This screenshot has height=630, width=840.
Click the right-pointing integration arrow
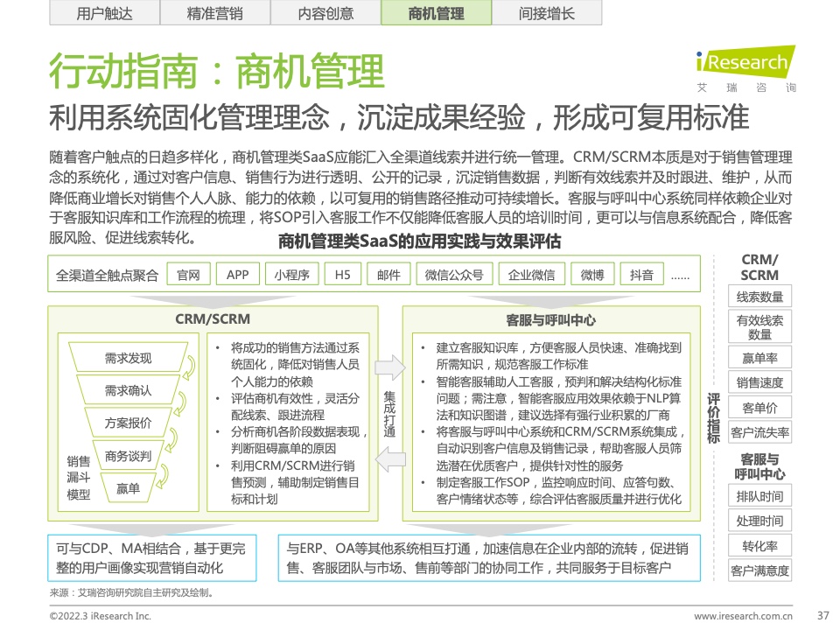390,367
